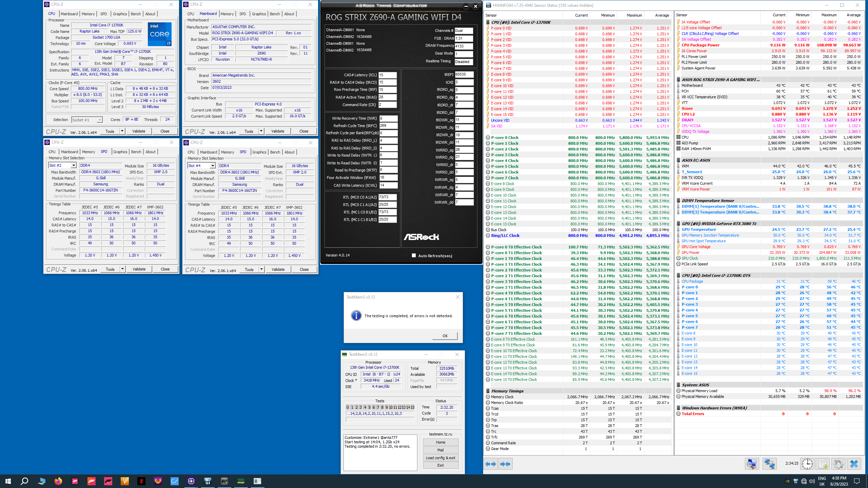Open Graphics tab in Slot #2 SPD window

(120, 152)
